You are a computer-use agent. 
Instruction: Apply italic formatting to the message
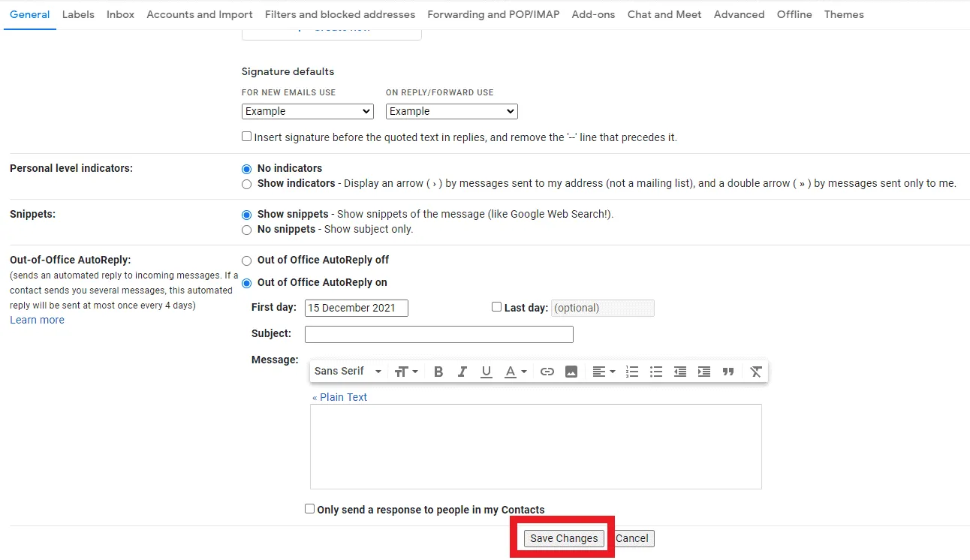tap(462, 371)
